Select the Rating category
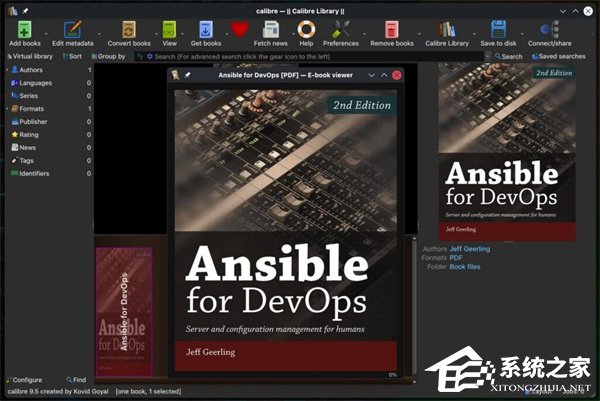 point(50,135)
